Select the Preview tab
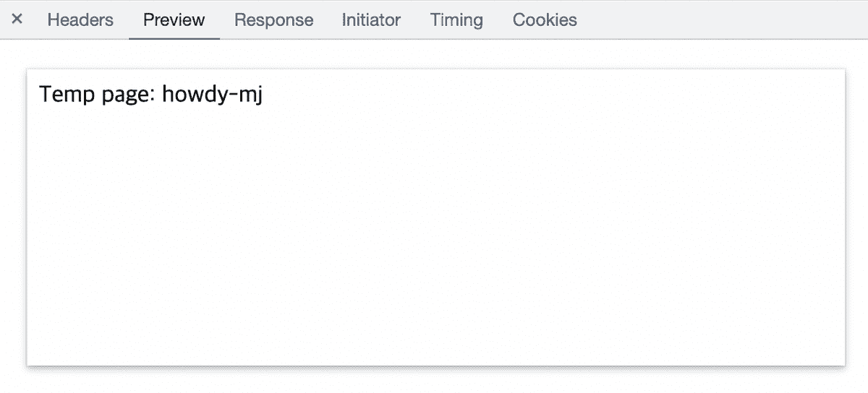 [174, 20]
